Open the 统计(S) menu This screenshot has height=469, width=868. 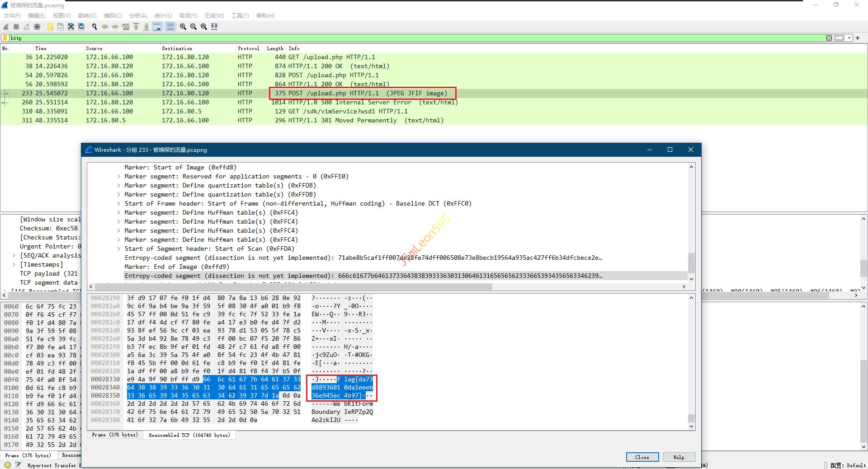coord(163,15)
